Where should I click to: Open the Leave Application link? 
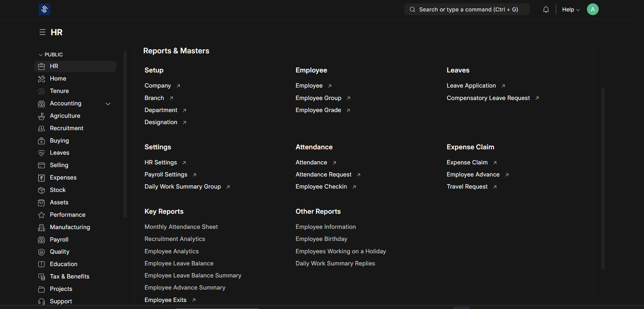click(471, 86)
